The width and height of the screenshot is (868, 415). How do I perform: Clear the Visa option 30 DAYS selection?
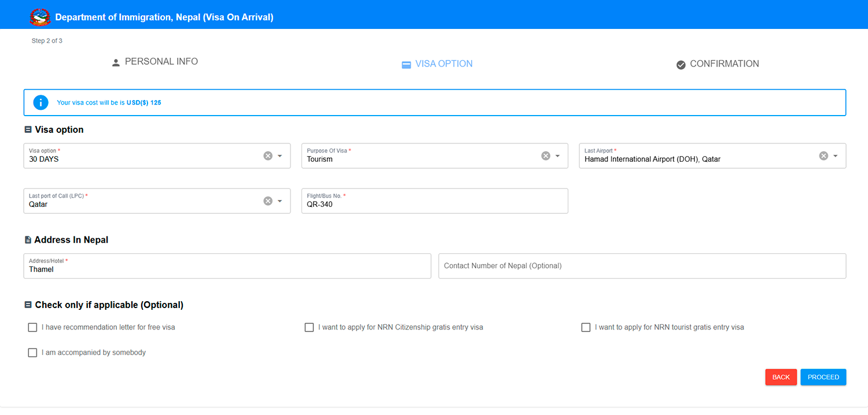[x=268, y=155]
